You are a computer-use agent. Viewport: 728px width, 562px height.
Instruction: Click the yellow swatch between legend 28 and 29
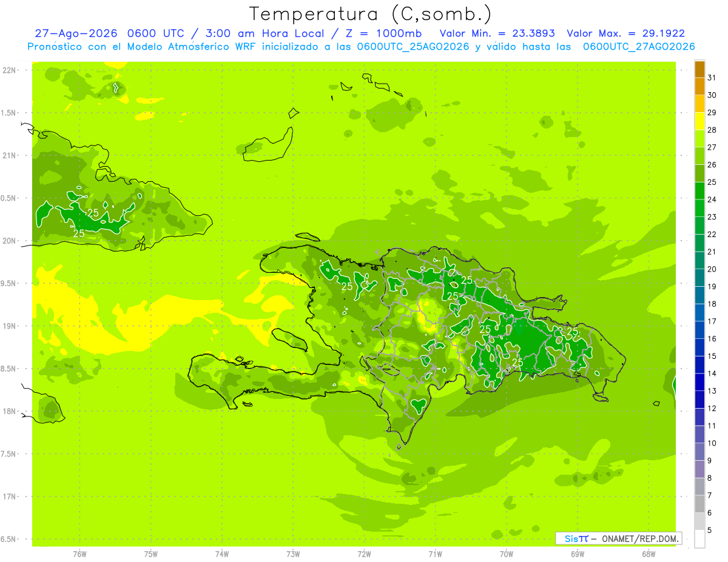699,121
